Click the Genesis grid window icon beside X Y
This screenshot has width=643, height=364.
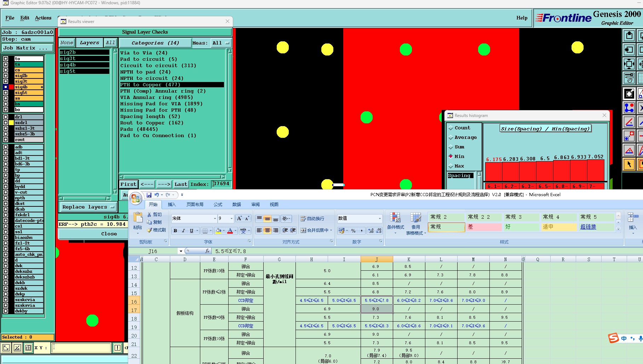(x=28, y=348)
